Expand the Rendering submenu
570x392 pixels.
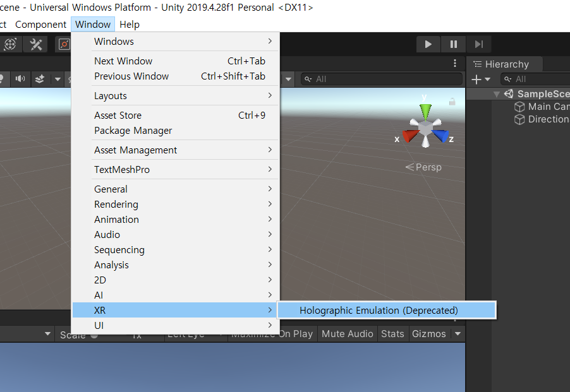pyautogui.click(x=176, y=205)
